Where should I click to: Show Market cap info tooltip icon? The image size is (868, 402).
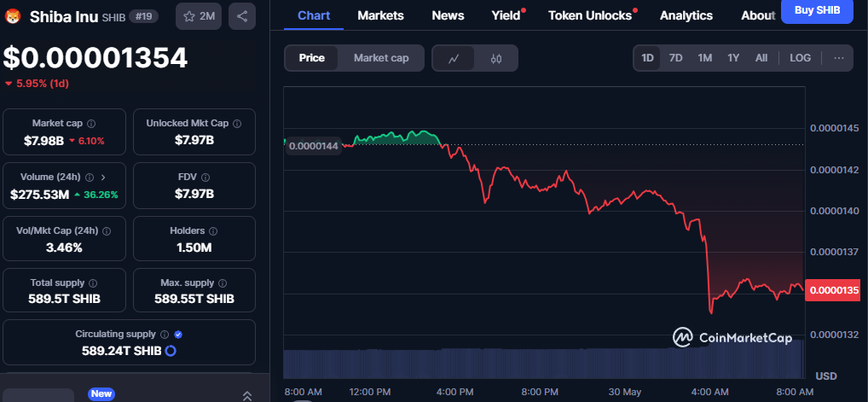[x=91, y=124]
